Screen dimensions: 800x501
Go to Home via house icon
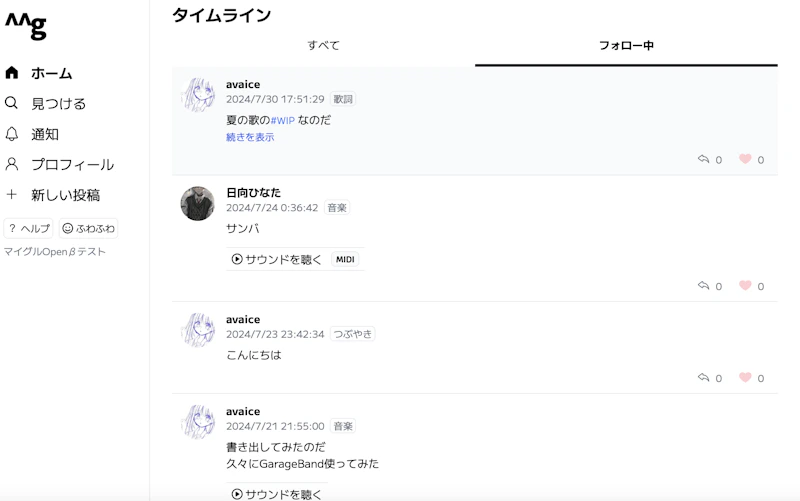pyautogui.click(x=12, y=73)
